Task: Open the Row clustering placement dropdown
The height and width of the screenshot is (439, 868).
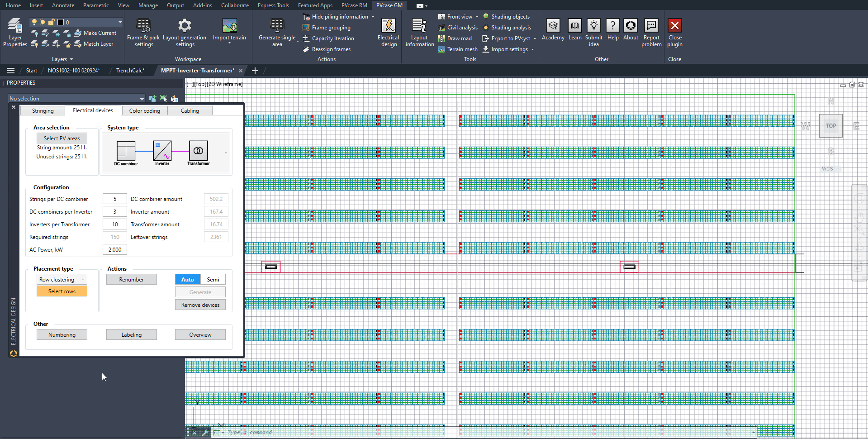Action: (62, 280)
